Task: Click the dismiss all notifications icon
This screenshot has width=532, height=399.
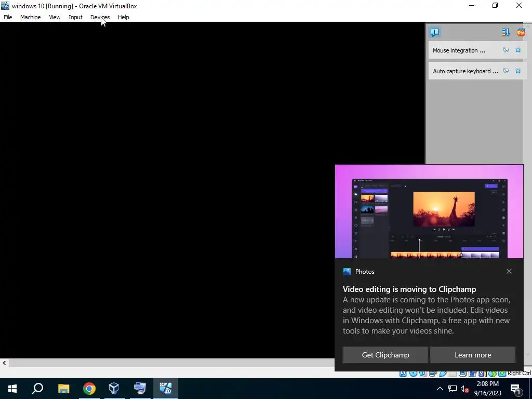Action: click(x=521, y=32)
